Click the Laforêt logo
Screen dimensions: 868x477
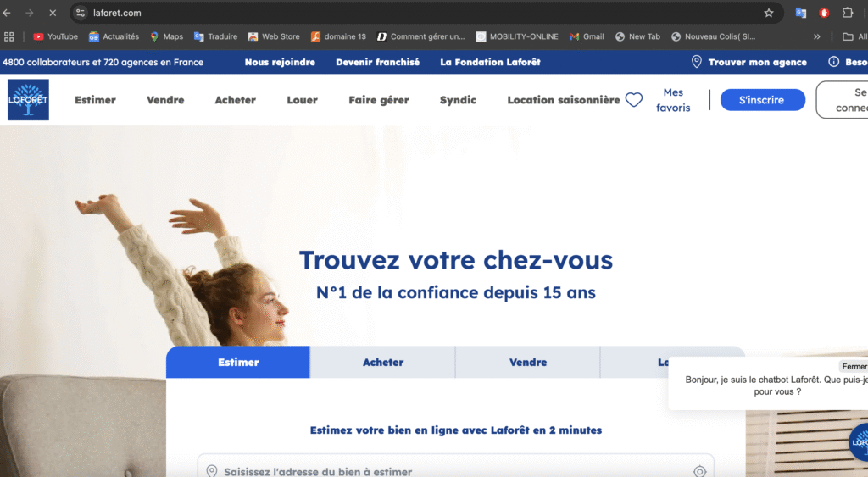pos(28,100)
